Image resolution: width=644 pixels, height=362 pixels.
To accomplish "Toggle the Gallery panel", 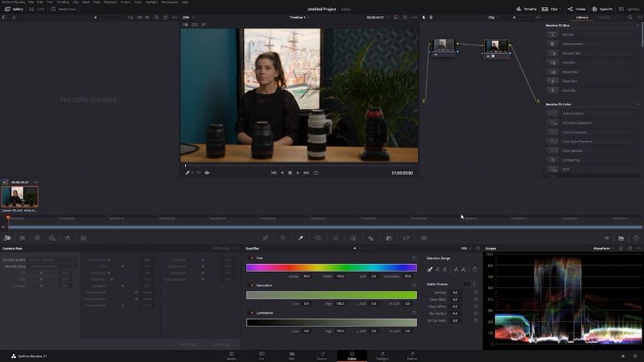I will click(x=14, y=9).
